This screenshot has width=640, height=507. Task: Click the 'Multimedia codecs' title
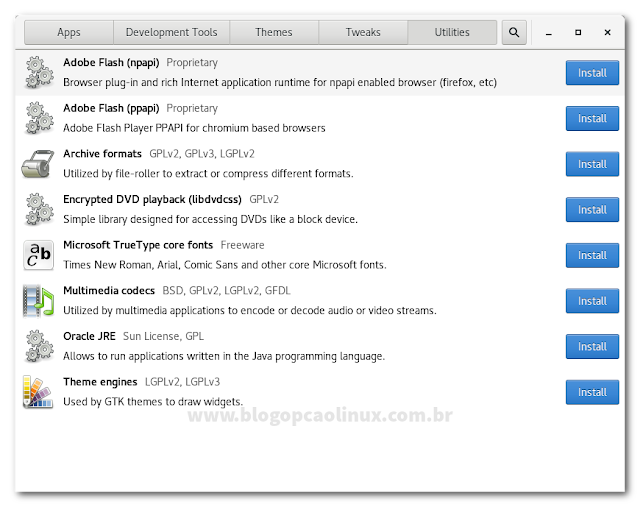pyautogui.click(x=109, y=291)
